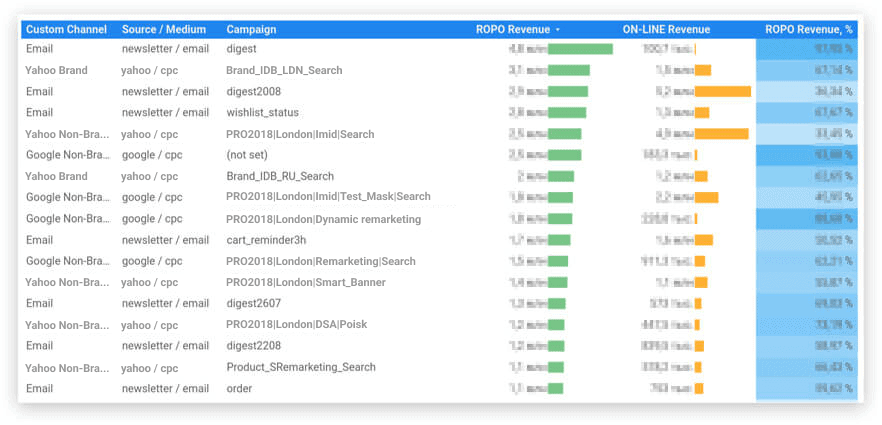Click Email channel in the cart_reminder3h row
The width and height of the screenshot is (882, 425).
(x=39, y=240)
